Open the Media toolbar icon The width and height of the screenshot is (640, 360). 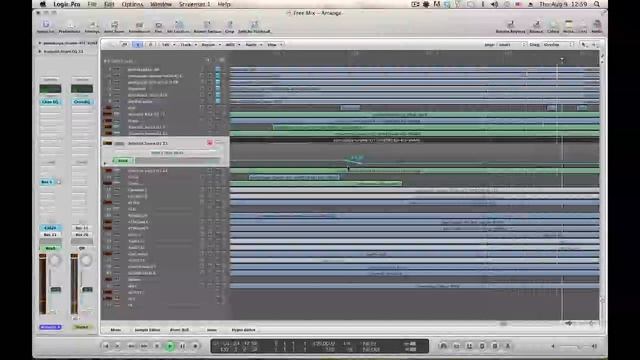click(596, 26)
